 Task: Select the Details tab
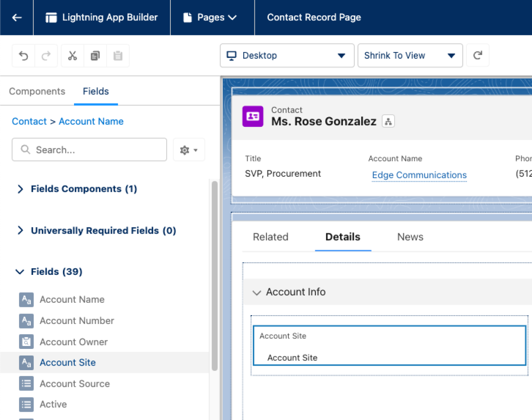point(343,237)
